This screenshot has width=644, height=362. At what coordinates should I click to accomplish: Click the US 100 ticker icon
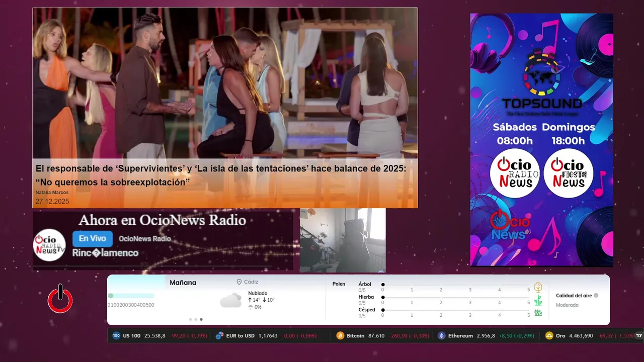click(116, 335)
